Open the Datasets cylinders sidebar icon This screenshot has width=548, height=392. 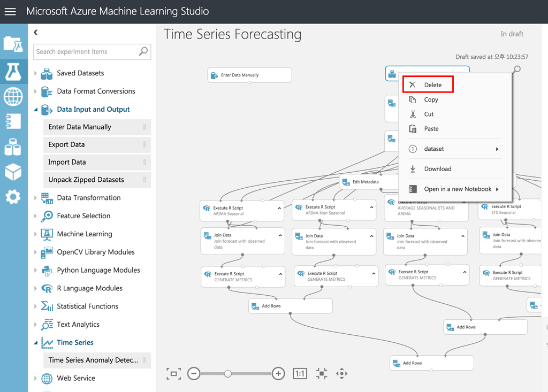point(13,147)
